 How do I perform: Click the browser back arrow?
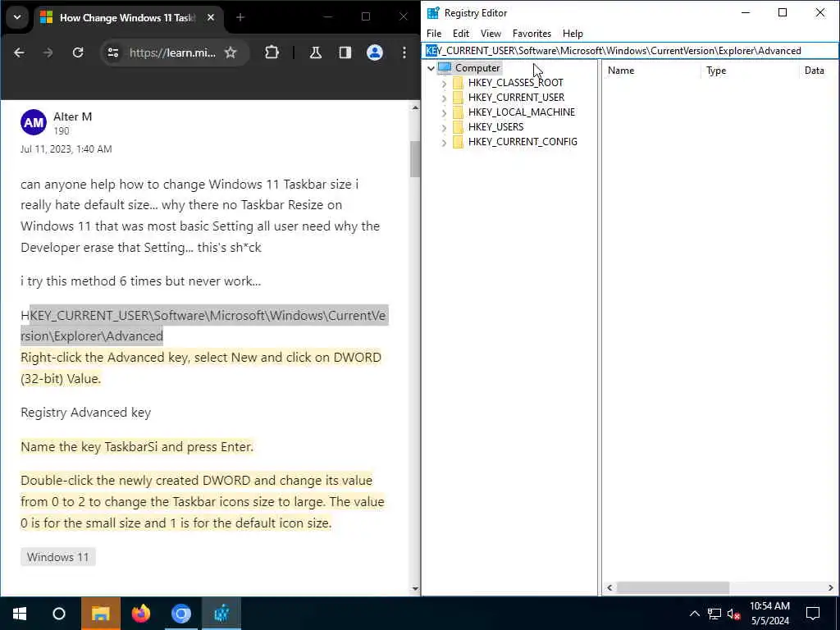[x=20, y=52]
